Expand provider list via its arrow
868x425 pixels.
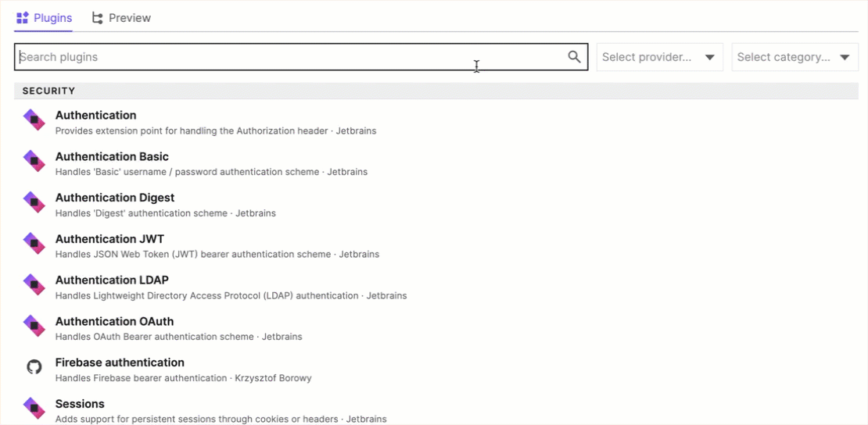click(x=709, y=57)
